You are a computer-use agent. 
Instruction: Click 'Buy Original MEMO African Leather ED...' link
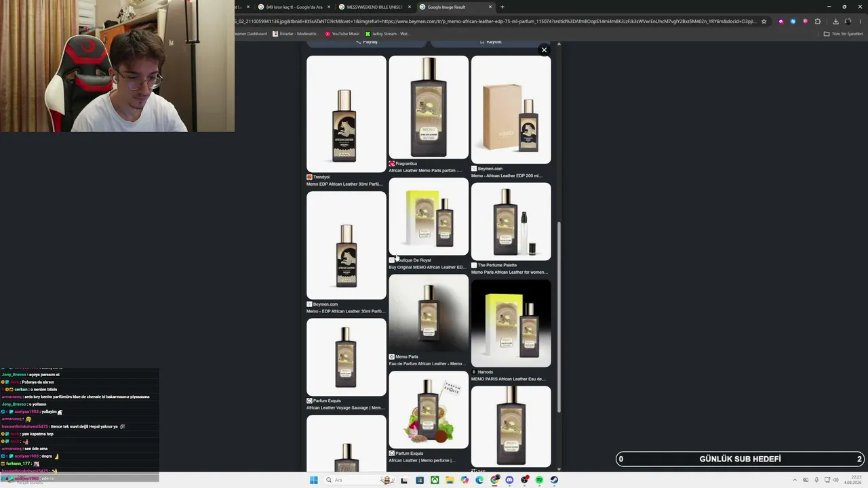(427, 267)
